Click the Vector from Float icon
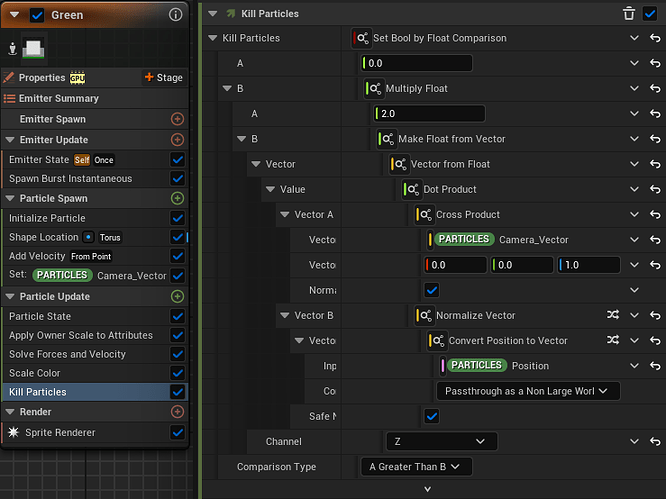The image size is (666, 499). pyautogui.click(x=400, y=164)
